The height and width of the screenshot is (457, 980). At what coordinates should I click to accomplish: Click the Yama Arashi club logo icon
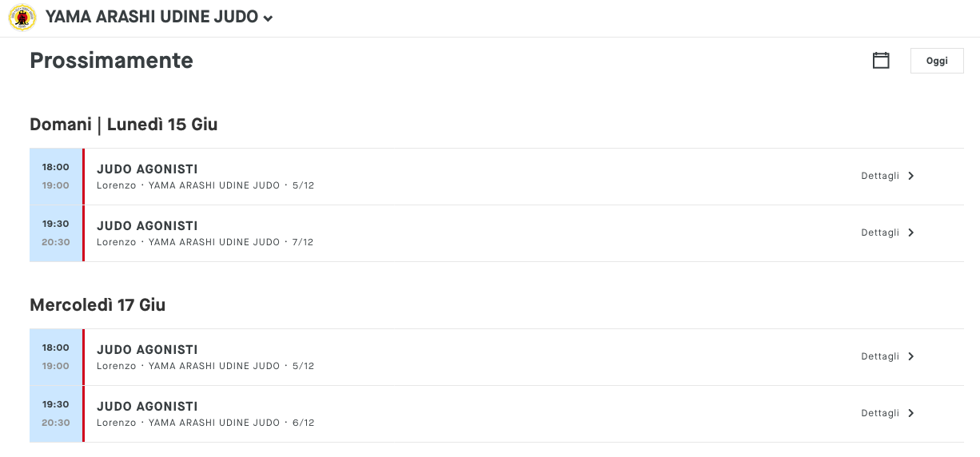coord(22,18)
